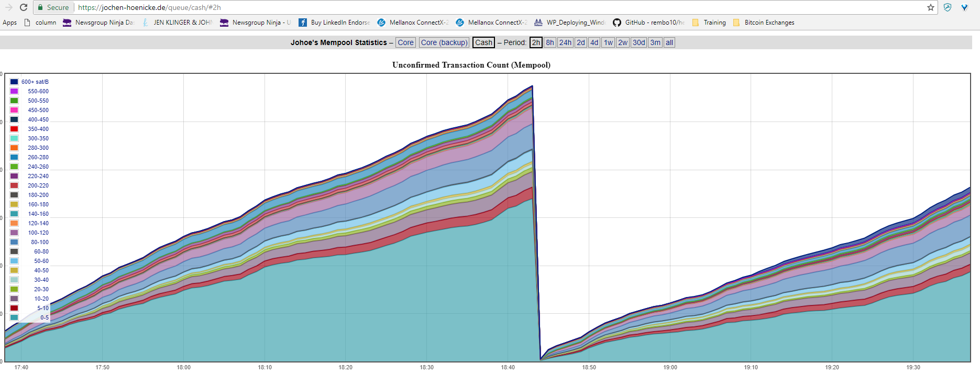
Task: Reload the page with the refresh icon
Action: [24, 7]
